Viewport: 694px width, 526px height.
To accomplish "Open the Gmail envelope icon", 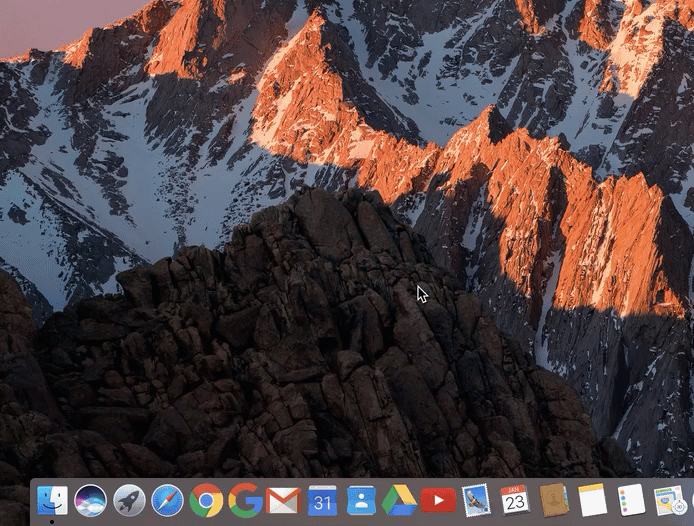I will (x=284, y=500).
